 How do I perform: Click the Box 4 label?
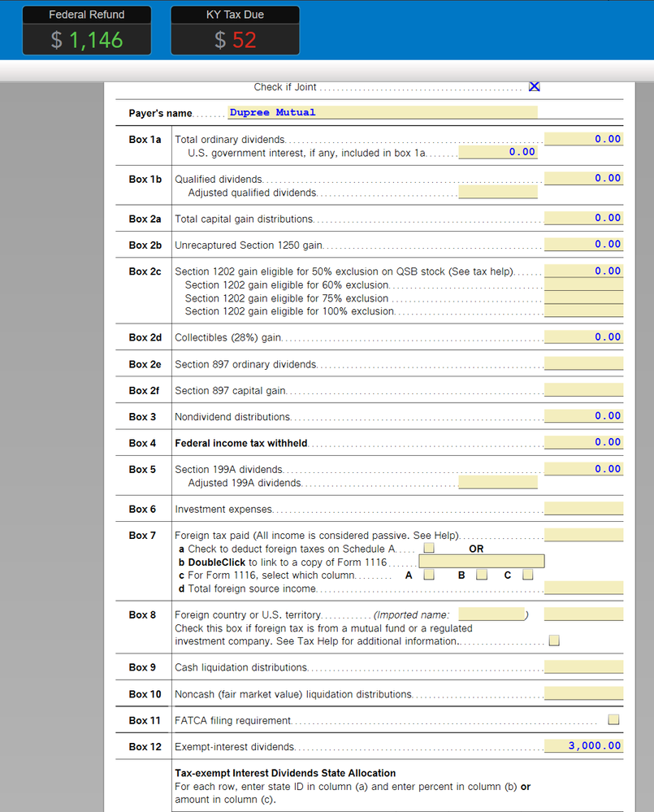[142, 443]
